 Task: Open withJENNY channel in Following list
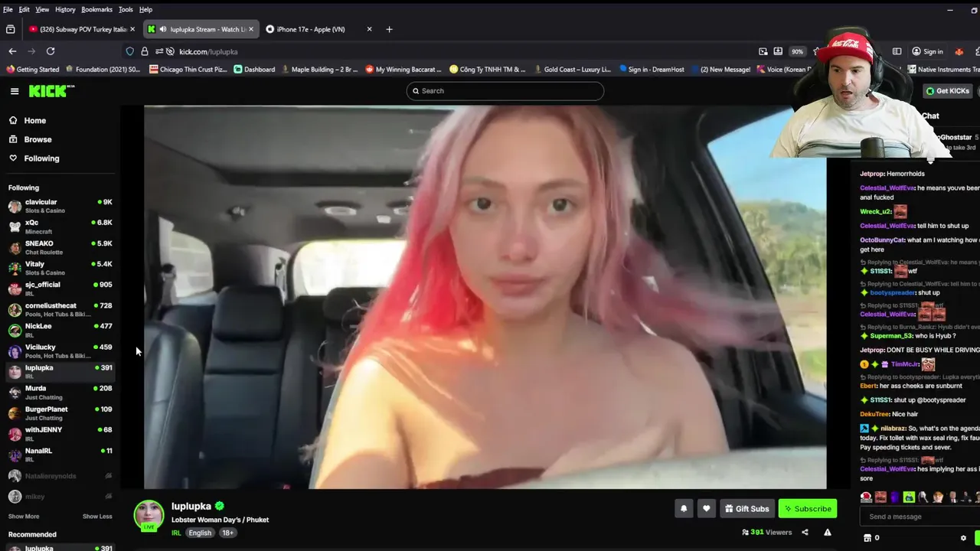60,434
